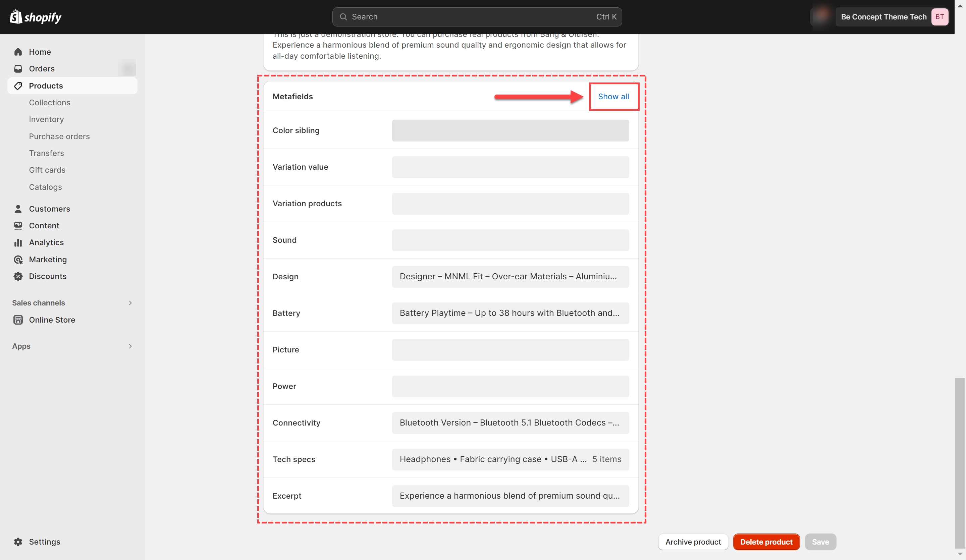Open Gift cards page

(x=47, y=170)
